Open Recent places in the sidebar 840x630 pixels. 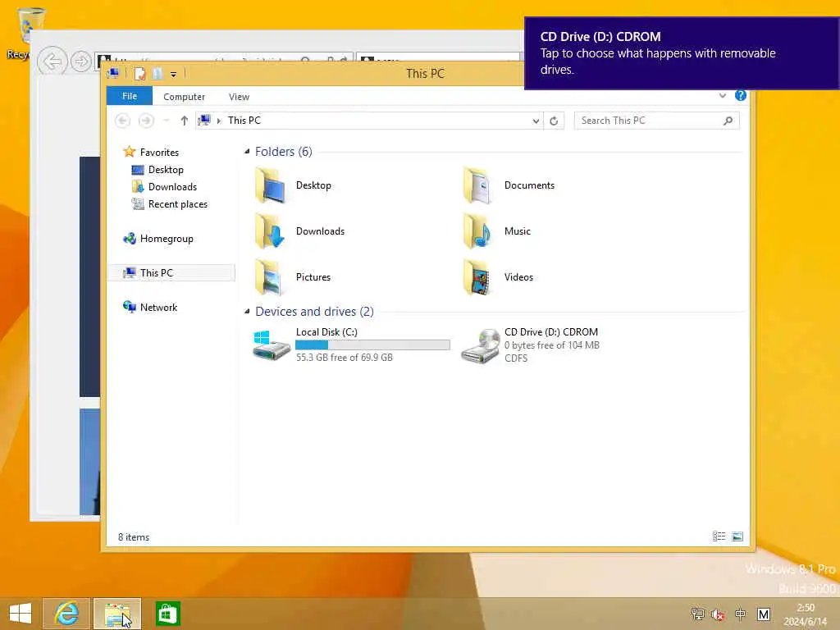(x=177, y=204)
